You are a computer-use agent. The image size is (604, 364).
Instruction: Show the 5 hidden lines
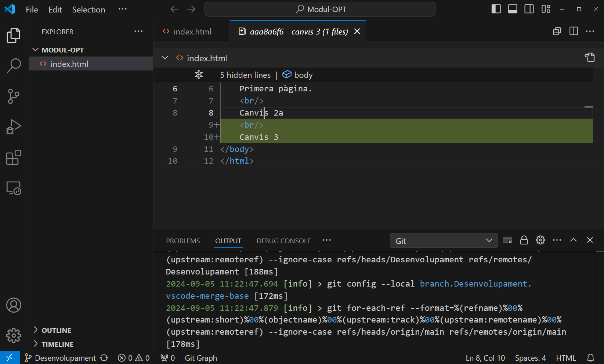click(x=245, y=75)
